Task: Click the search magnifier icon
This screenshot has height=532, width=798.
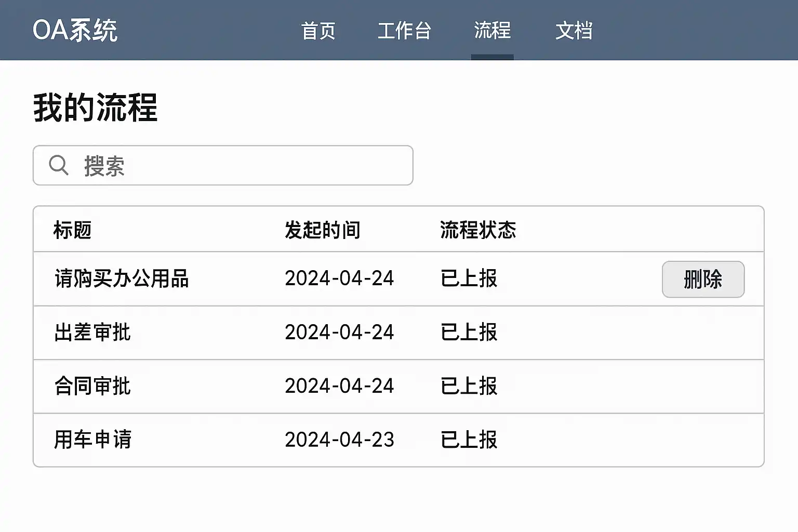Action: click(58, 166)
